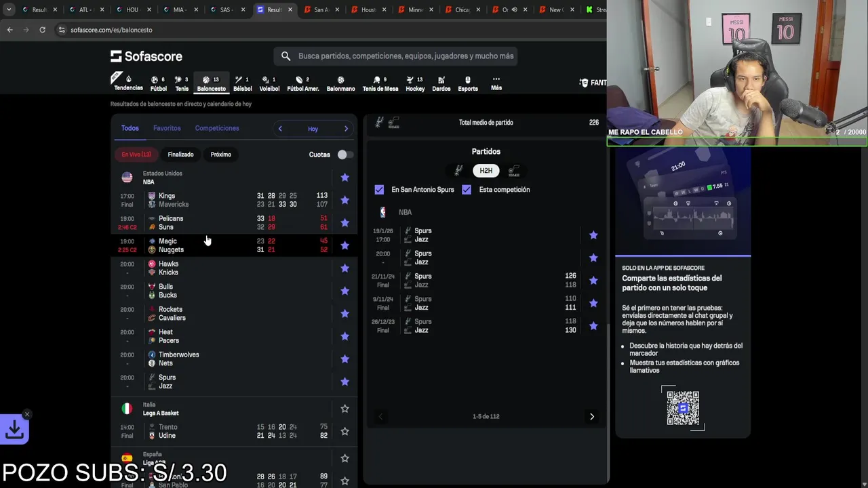Click the download overlay icon
This screenshot has width=868, height=488.
coord(14,429)
